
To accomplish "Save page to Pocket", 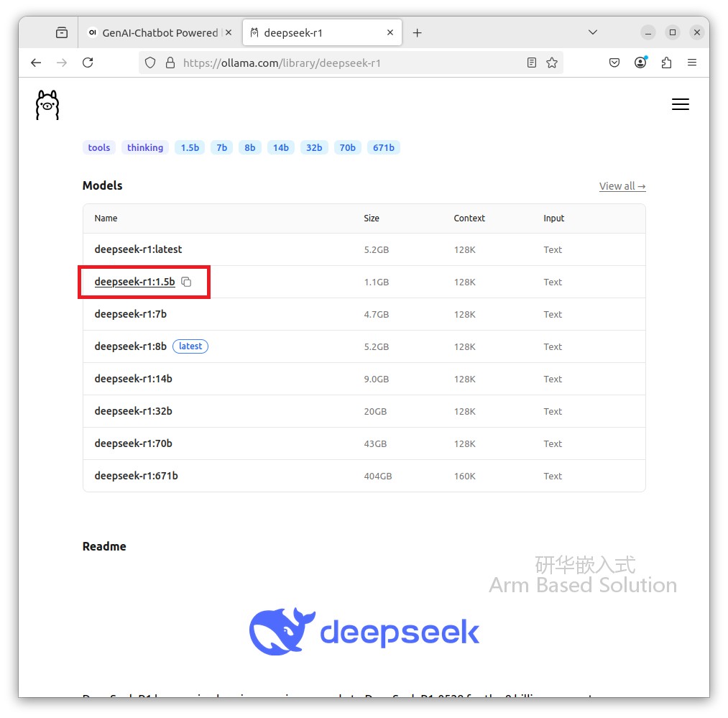I will (x=614, y=63).
